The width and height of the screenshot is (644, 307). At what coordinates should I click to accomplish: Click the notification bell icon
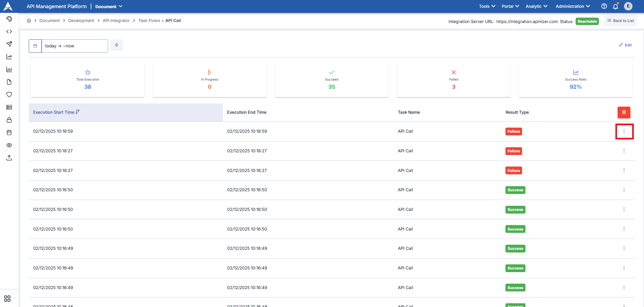[616, 6]
